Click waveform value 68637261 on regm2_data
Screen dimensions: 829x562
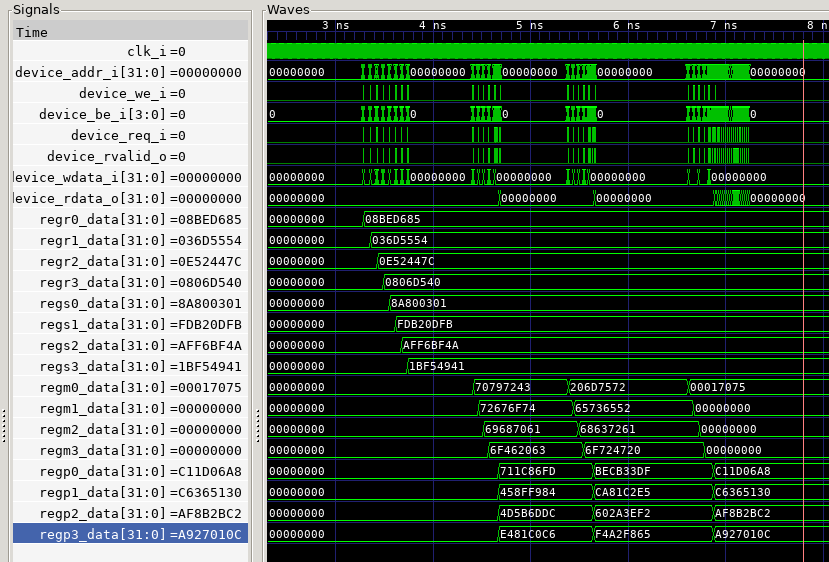pos(608,429)
